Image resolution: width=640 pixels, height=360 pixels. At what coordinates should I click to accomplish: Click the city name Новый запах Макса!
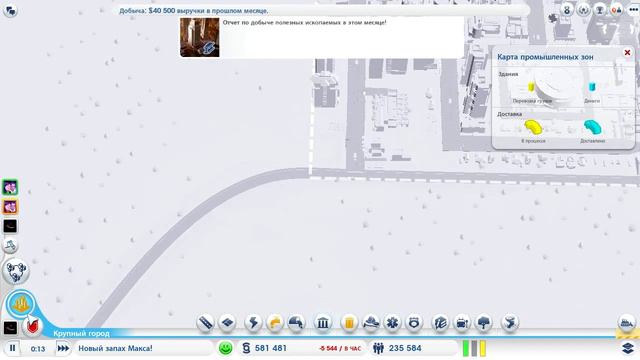[116, 348]
